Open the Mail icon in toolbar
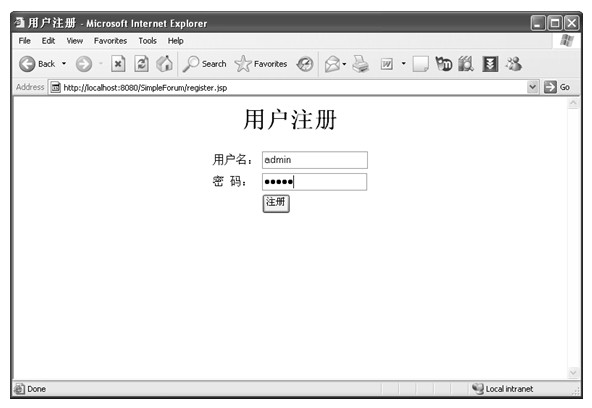Viewport: 592px width, 408px height. (x=333, y=64)
